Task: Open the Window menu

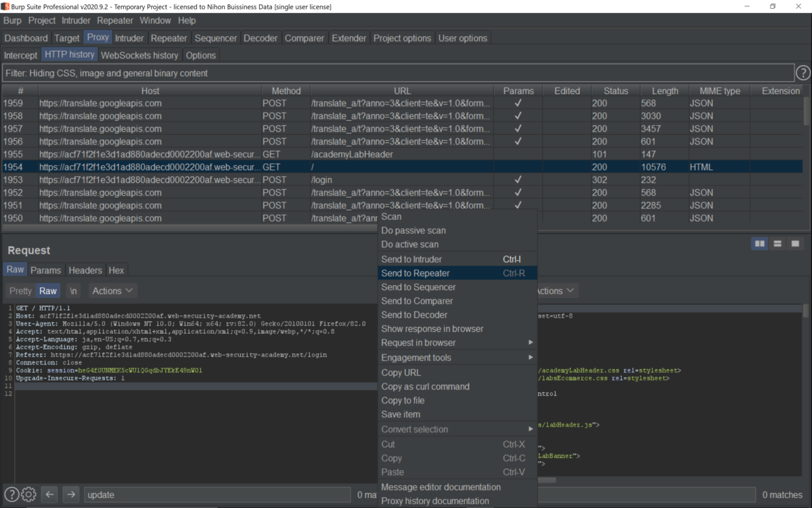Action: pos(156,20)
